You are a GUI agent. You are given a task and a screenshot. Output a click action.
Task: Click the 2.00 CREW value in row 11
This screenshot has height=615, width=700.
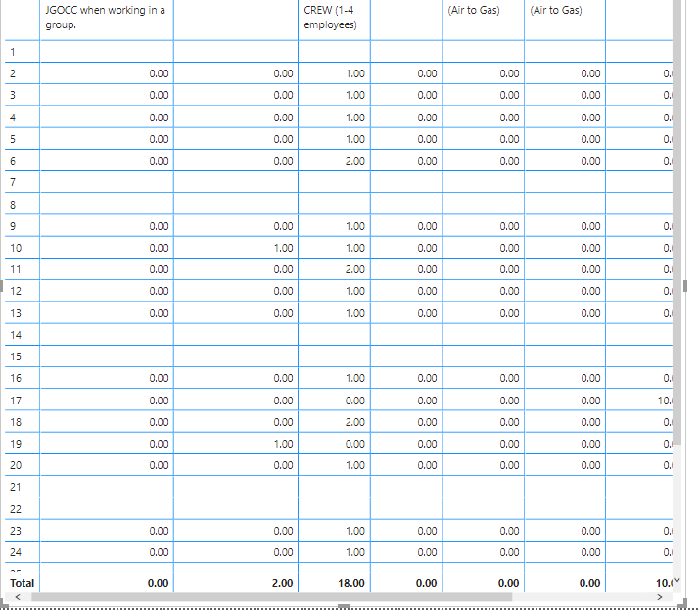(x=355, y=269)
